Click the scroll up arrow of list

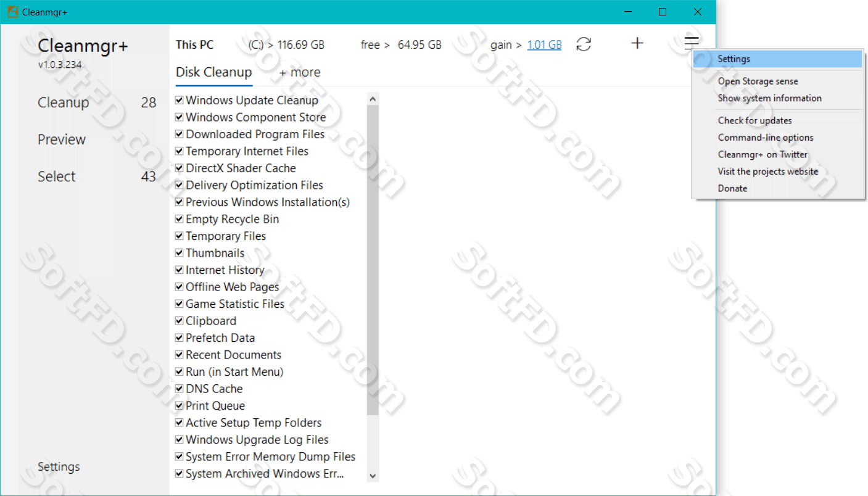pyautogui.click(x=373, y=99)
